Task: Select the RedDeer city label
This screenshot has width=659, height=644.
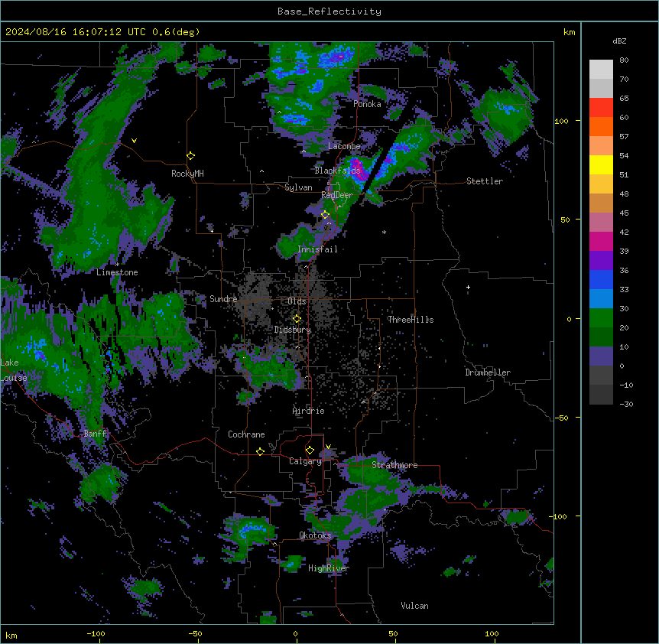Action: 337,195
